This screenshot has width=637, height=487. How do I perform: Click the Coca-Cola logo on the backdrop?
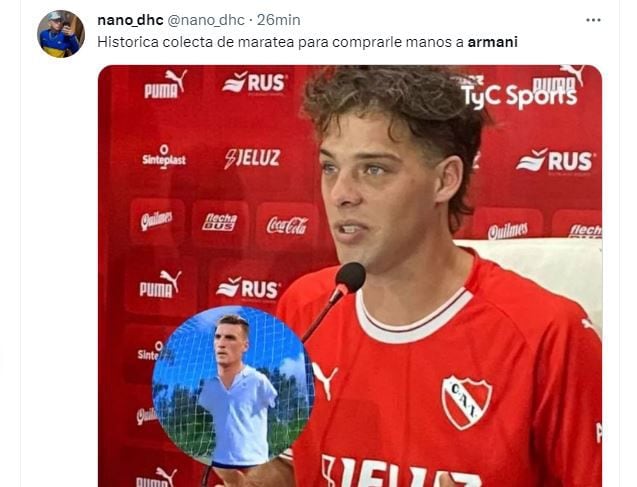click(x=287, y=225)
